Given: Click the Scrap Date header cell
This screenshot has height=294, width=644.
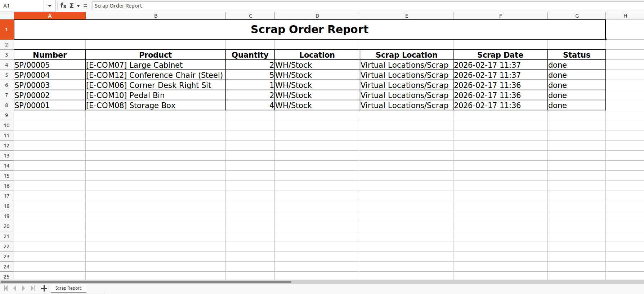Looking at the screenshot, I should coord(500,55).
